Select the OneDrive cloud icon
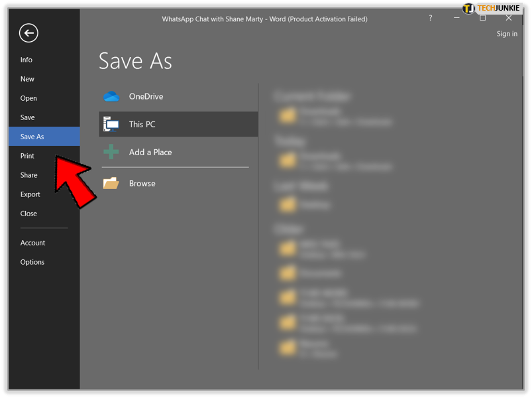Screen dimensions: 532x398 (x=111, y=97)
